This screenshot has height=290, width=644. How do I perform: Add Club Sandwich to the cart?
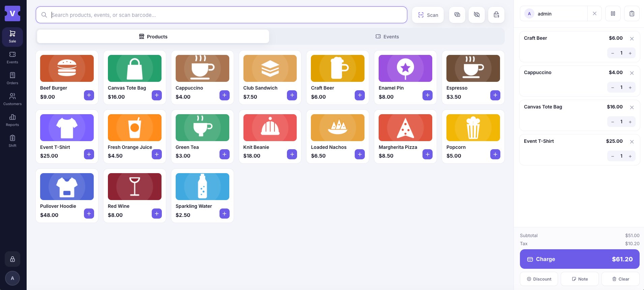click(292, 95)
